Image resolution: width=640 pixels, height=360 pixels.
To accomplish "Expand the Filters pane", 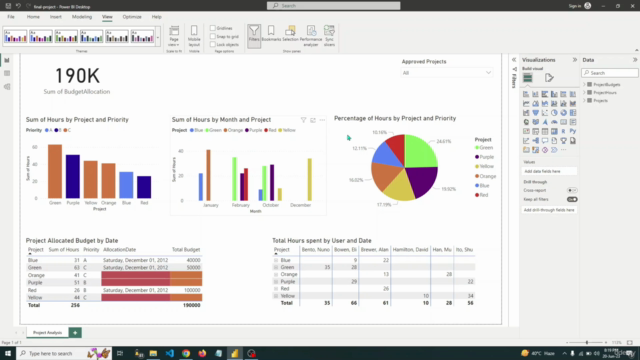I will click(x=514, y=60).
